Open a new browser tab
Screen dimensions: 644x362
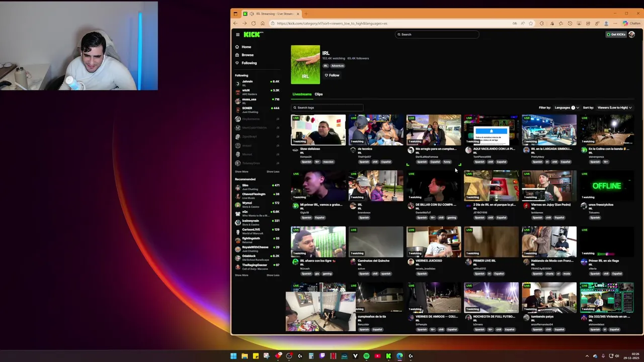pos(306,14)
